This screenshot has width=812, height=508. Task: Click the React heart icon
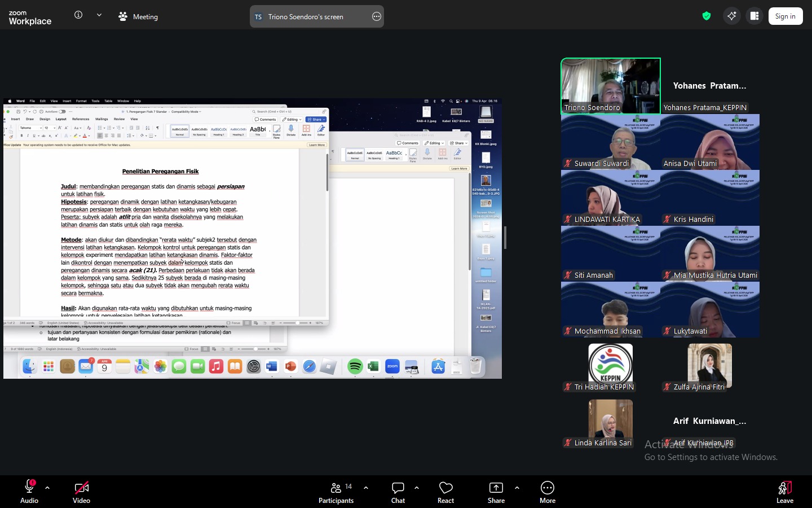pos(445,492)
